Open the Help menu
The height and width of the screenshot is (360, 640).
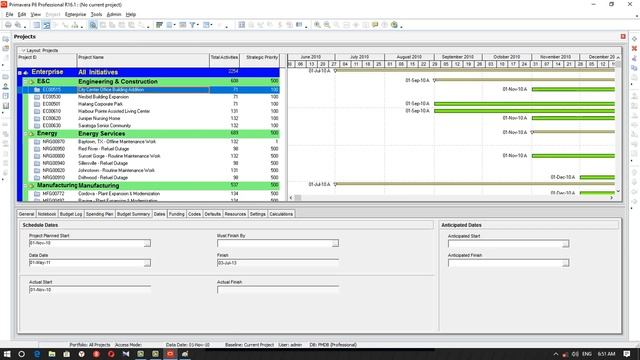point(131,14)
